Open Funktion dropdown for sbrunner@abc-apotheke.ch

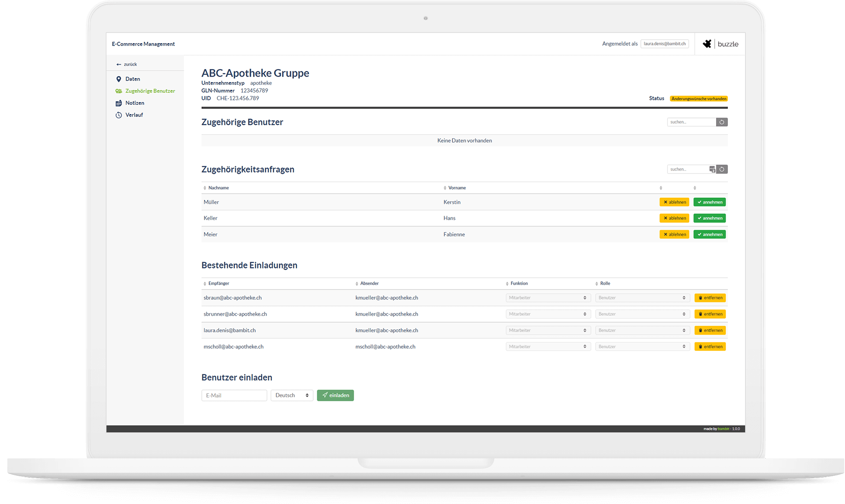point(548,314)
